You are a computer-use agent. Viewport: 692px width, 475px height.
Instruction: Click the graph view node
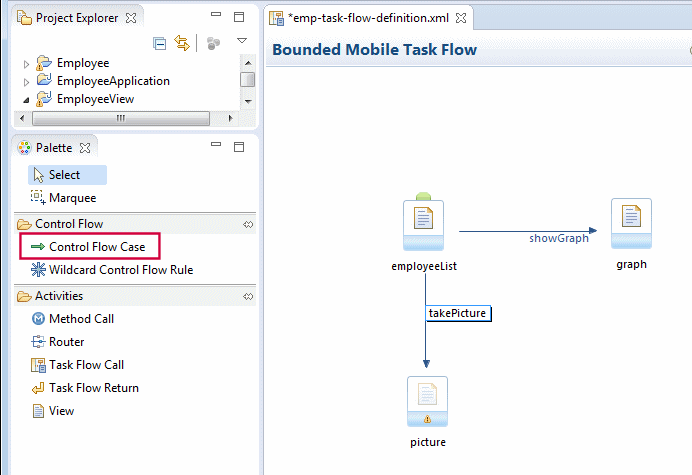point(631,223)
